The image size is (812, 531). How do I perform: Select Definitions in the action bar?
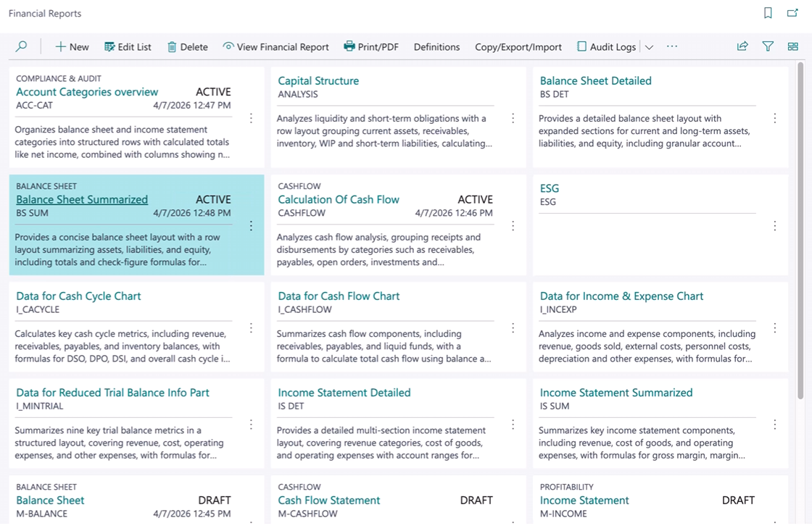coord(436,46)
